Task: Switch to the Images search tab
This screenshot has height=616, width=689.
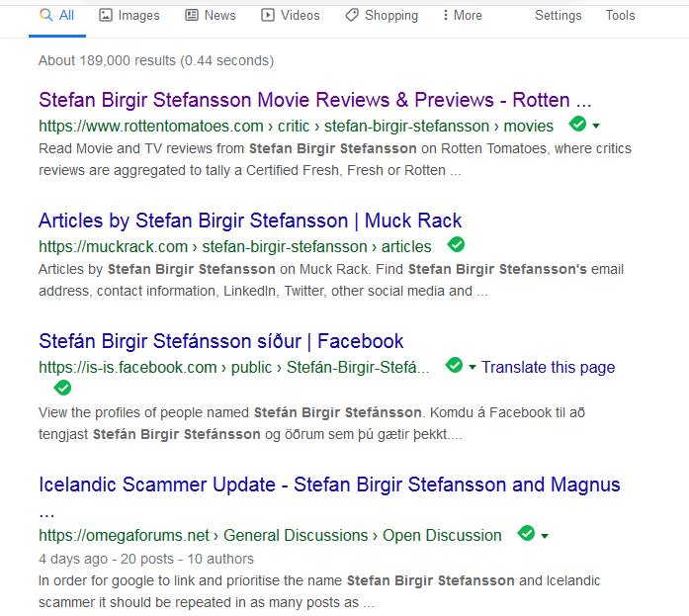Action: click(x=129, y=15)
